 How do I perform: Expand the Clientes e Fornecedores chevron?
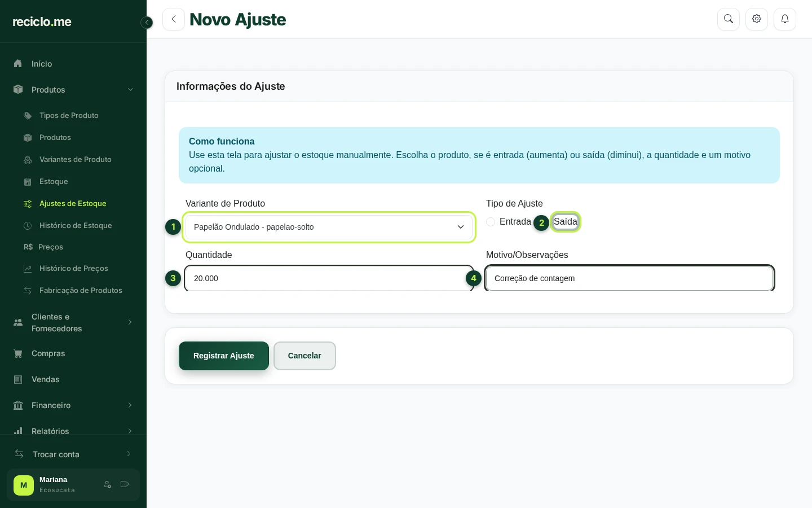coord(130,322)
